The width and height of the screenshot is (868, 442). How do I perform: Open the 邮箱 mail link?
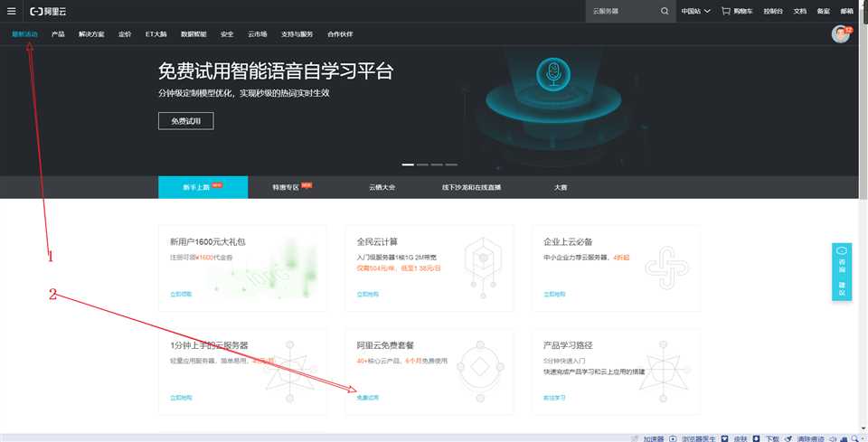click(x=847, y=11)
